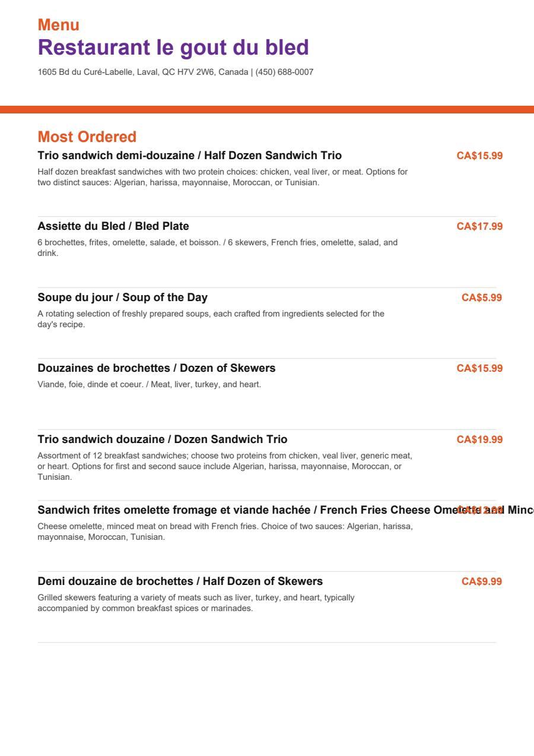The image size is (534, 756).
Task: Click the soup description about rotating selection
Action: click(x=211, y=319)
